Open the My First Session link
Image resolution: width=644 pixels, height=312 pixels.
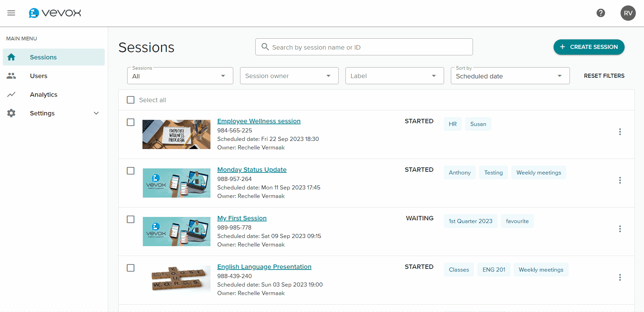242,218
